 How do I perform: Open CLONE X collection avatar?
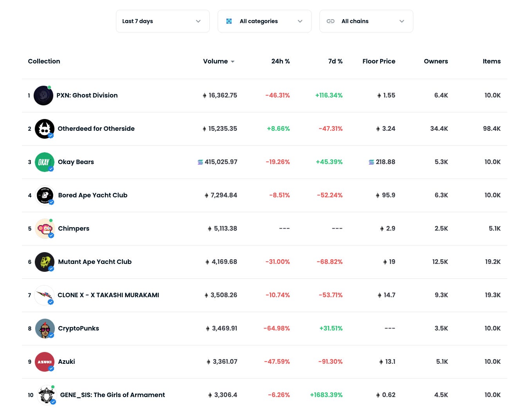[44, 295]
